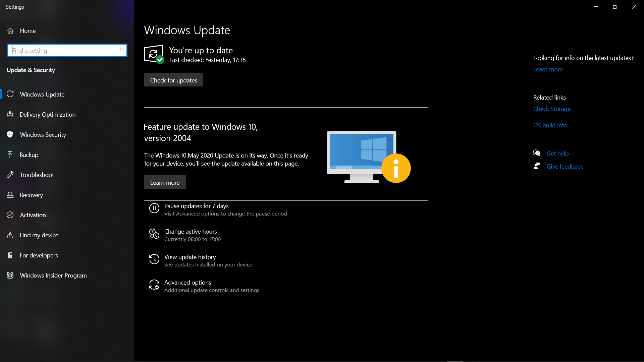644x362 pixels.
Task: Click "You're up to date" status text
Action: click(x=201, y=50)
